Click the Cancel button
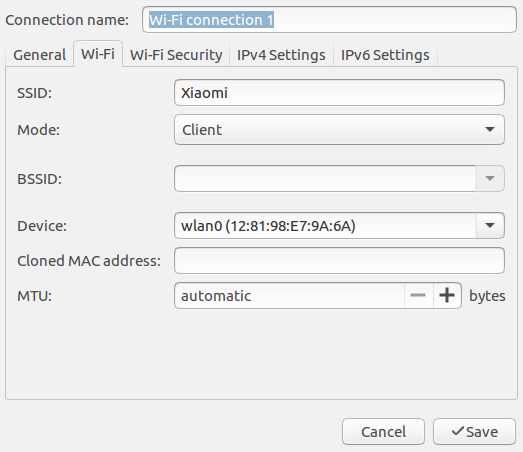 coord(383,432)
